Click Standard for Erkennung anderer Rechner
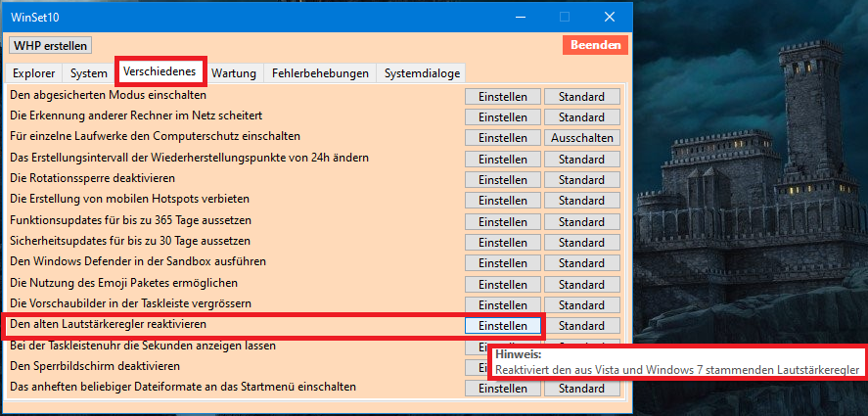Image resolution: width=868 pixels, height=416 pixels. click(582, 116)
